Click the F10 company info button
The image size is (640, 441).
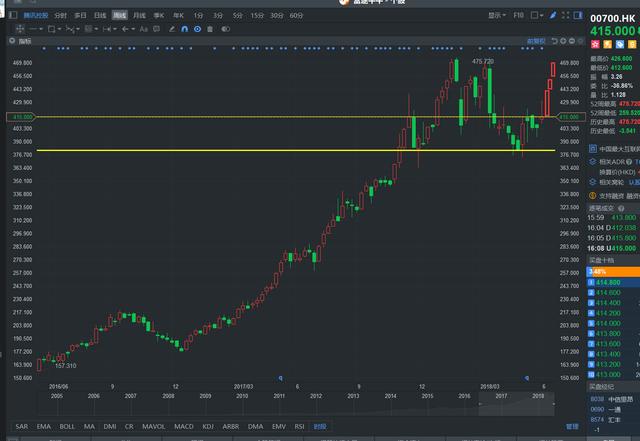[518, 16]
